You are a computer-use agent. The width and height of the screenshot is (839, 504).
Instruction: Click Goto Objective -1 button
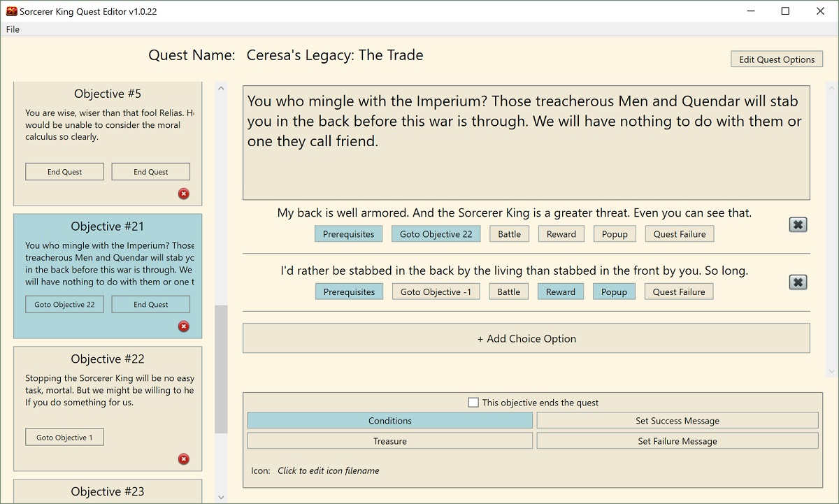click(436, 292)
